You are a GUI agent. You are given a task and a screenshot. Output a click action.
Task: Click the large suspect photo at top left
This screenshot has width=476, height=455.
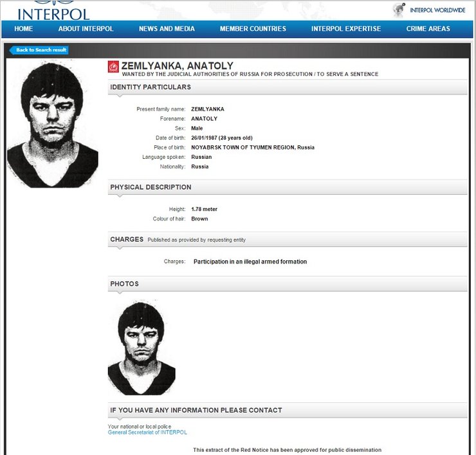point(53,125)
